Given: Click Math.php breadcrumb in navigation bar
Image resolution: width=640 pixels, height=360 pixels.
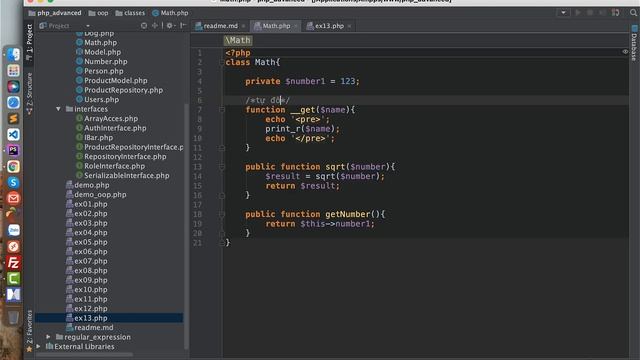Looking at the screenshot, I should (170, 13).
